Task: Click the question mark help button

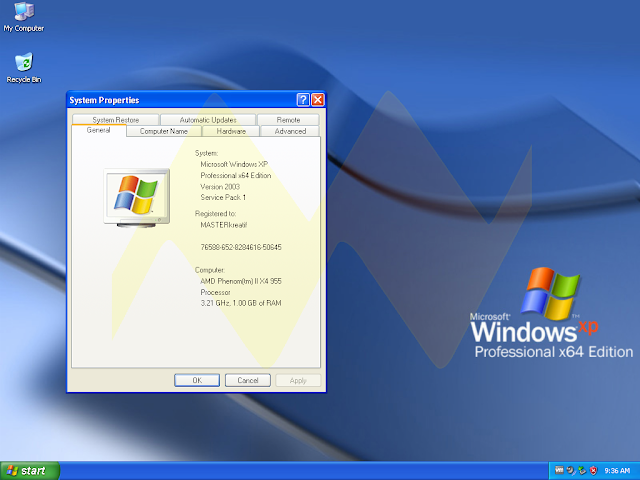Action: pos(303,100)
